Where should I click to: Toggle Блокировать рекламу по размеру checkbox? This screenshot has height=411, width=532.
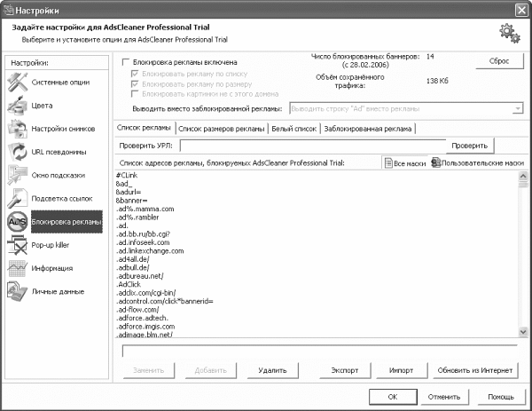click(x=135, y=83)
